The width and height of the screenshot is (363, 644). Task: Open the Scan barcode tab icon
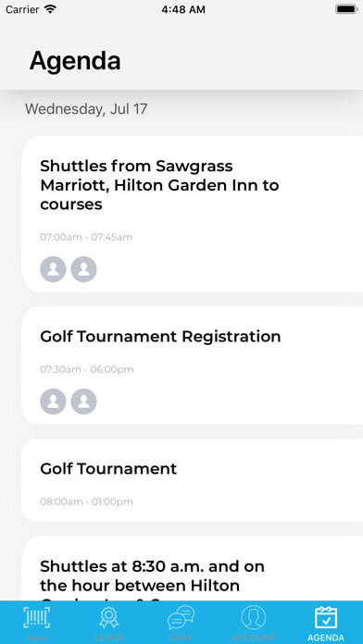click(x=37, y=618)
